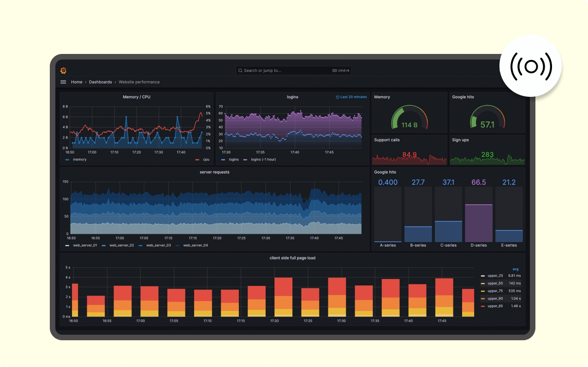This screenshot has width=588, height=367.
Task: Click the search magnifier icon
Action: pyautogui.click(x=240, y=71)
